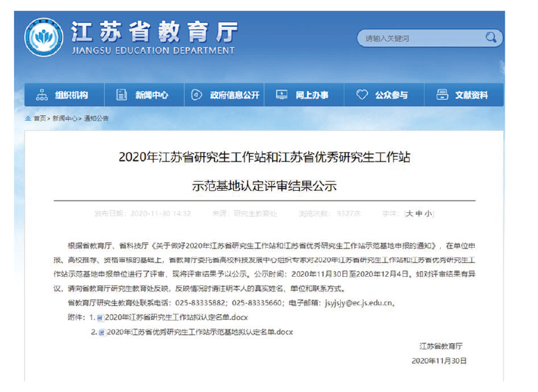Open the 文献资料 menu
538x392 pixels.
pyautogui.click(x=464, y=94)
